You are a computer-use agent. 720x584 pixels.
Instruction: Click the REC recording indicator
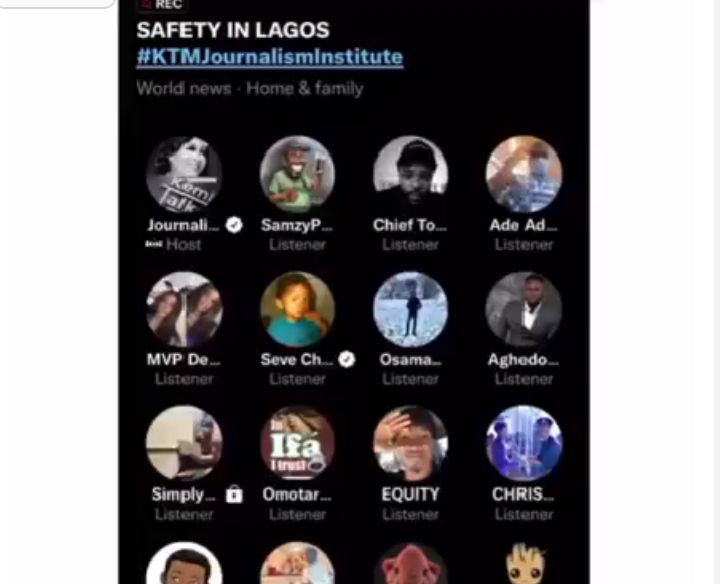pyautogui.click(x=162, y=5)
